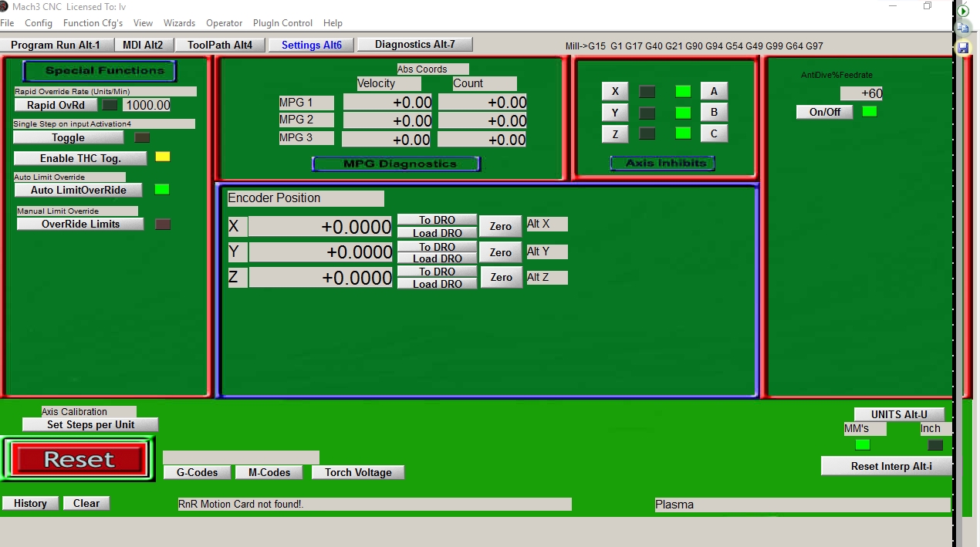This screenshot has width=980, height=547.
Task: Zero the Z encoder position
Action: point(501,277)
